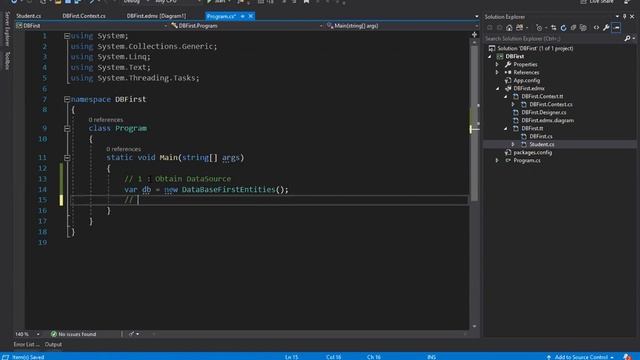Collapse the class Program block
The width and height of the screenshot is (640, 360).
[x=67, y=129]
